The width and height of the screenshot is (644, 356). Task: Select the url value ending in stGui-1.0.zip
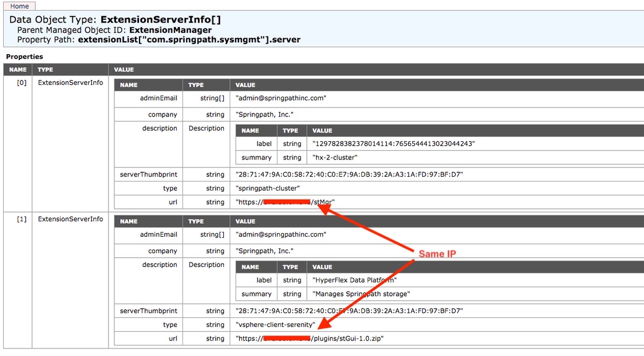[x=310, y=339]
